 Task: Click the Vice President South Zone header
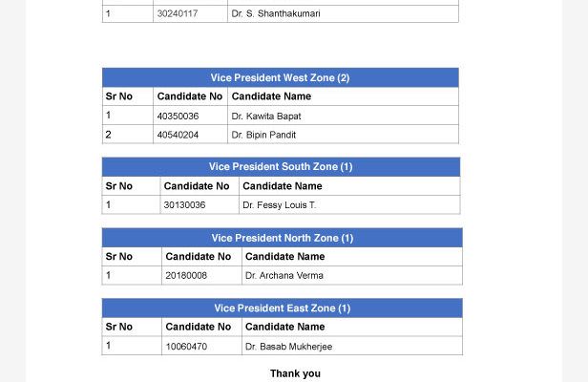coord(281,166)
